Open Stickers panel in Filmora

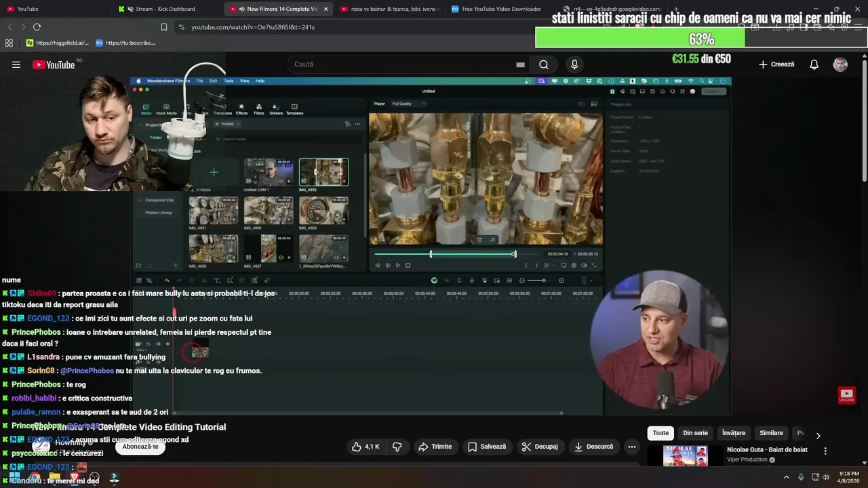275,109
